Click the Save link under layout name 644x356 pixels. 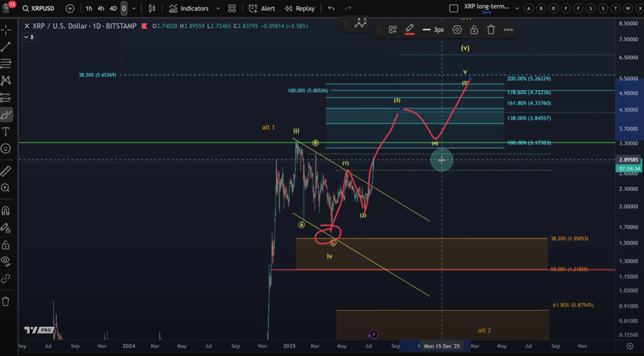(x=487, y=12)
